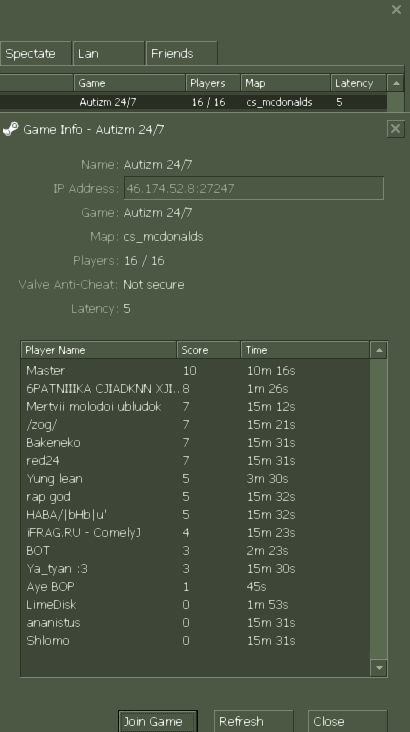Screen dimensions: 410x732
Task: Click the Join Game button
Action: tap(158, 721)
